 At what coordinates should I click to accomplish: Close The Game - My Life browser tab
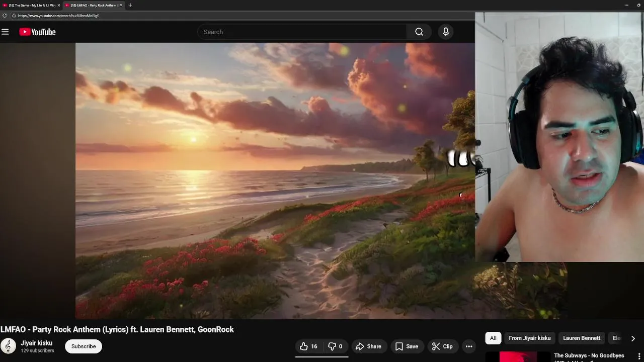(59, 5)
